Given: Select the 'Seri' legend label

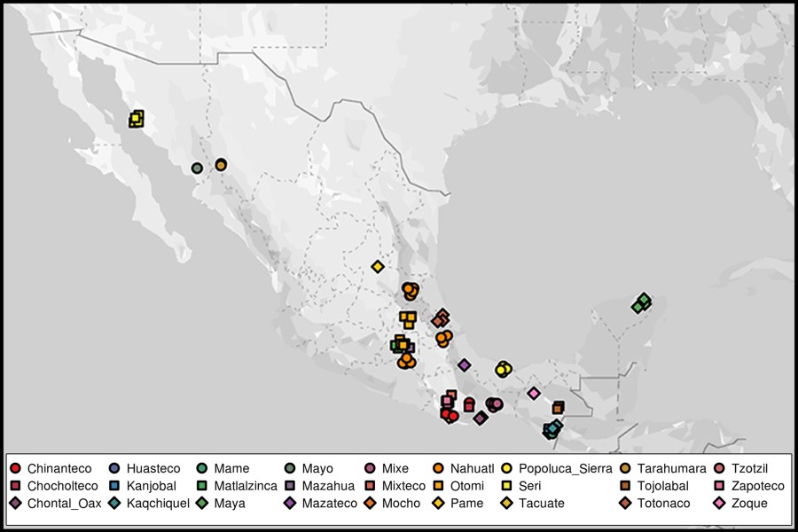Looking at the screenshot, I should pyautogui.click(x=530, y=486).
